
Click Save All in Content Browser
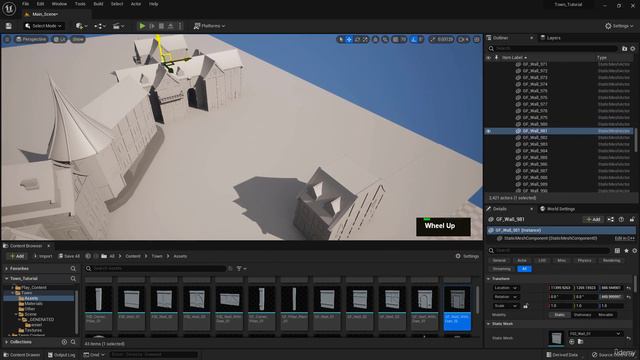tap(69, 256)
